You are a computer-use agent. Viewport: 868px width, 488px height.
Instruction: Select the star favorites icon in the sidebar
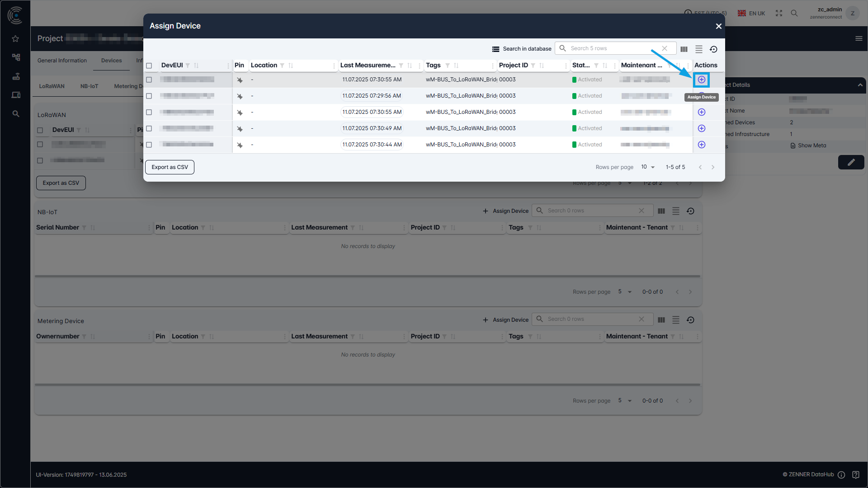click(x=15, y=39)
